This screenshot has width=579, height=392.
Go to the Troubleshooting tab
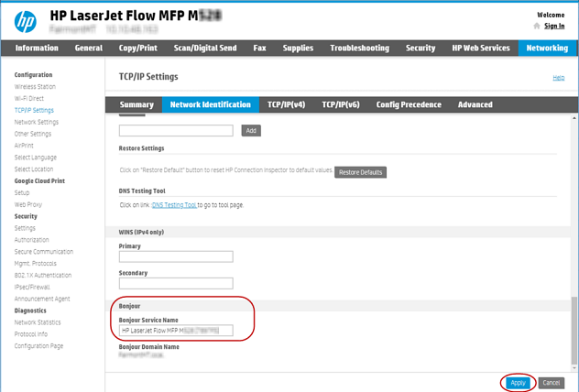click(360, 48)
